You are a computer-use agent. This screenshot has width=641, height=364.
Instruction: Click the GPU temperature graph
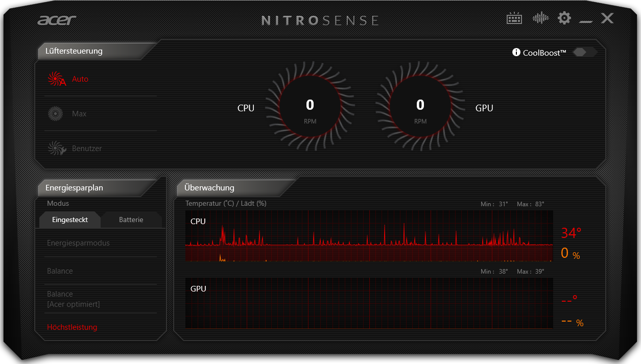tap(369, 303)
